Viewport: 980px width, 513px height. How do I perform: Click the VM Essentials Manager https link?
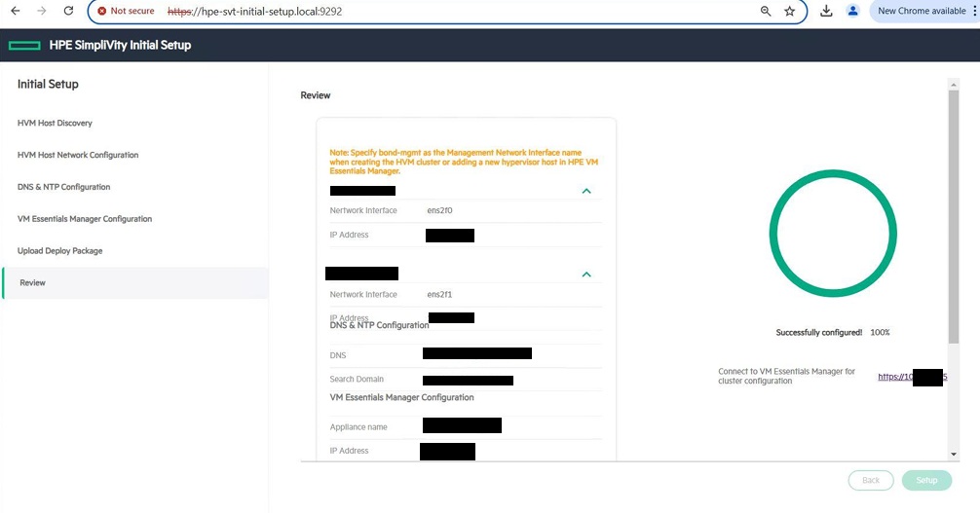tap(912, 377)
